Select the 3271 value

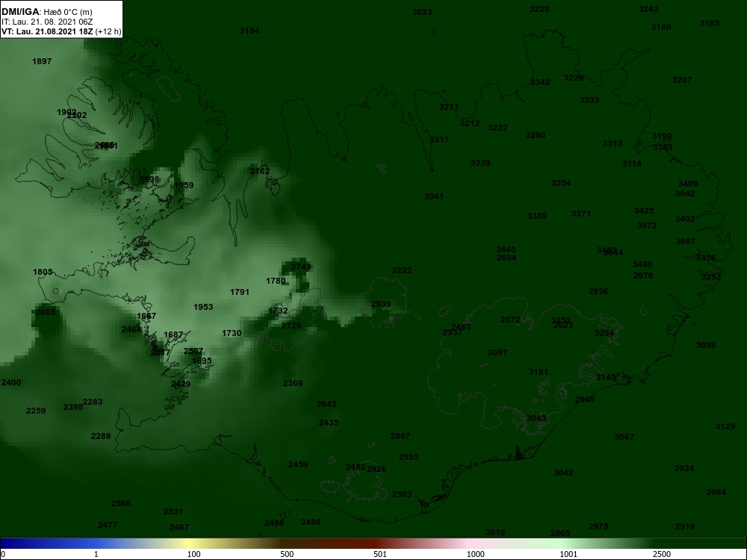click(x=449, y=107)
